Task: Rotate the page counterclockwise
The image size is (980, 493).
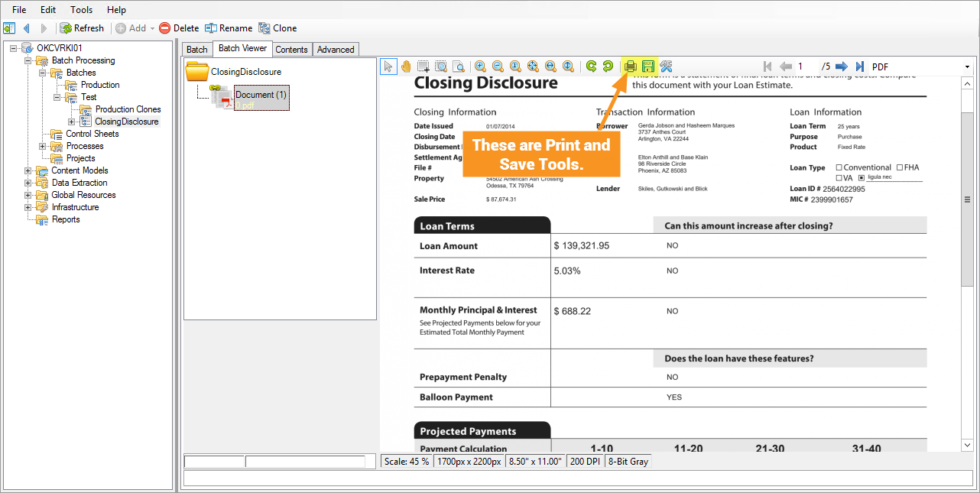Action: 591,66
